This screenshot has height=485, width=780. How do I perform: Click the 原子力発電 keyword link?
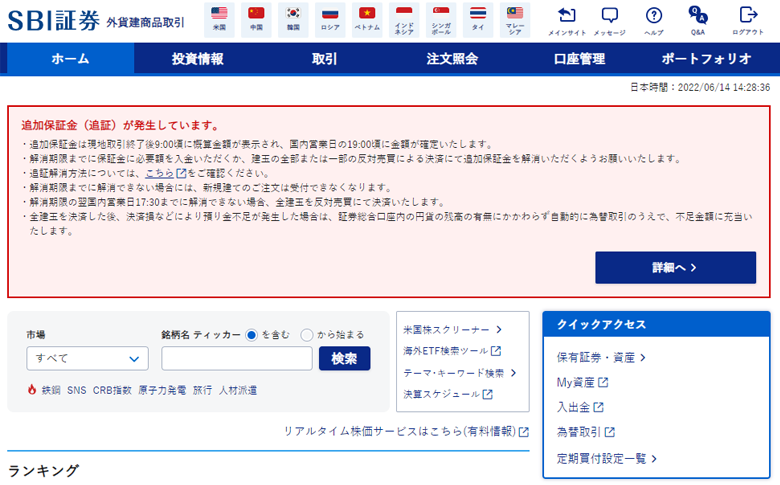click(x=162, y=390)
